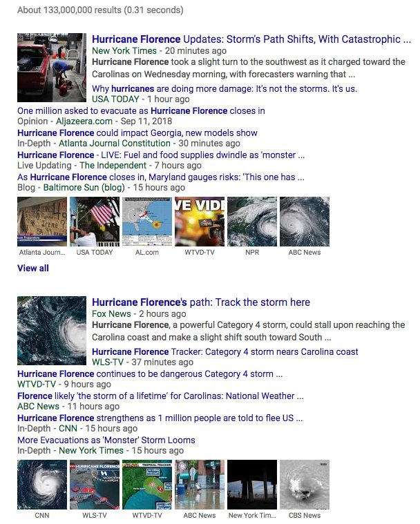Screen dimensions: 420x524
Task: Click the 'New York Tim...' thumbnail caption
Action: tap(252, 515)
